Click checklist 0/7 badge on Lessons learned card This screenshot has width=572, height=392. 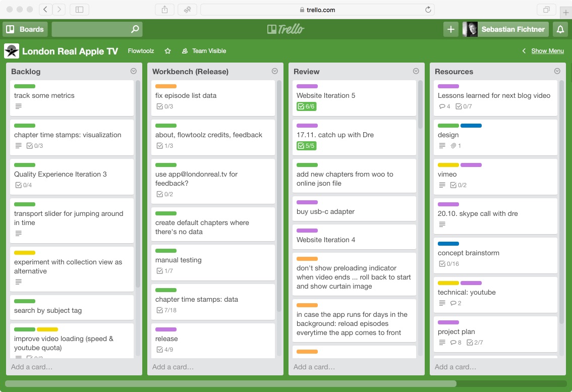click(x=464, y=106)
